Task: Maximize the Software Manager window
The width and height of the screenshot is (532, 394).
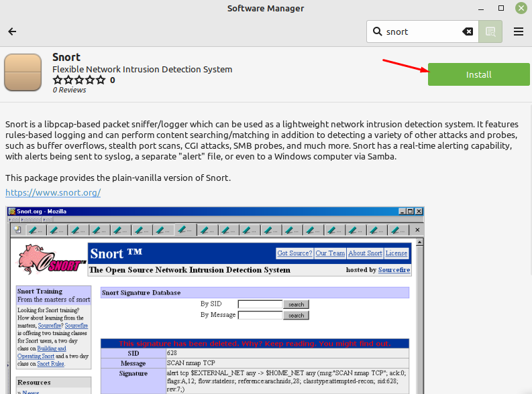Action: pyautogui.click(x=500, y=8)
